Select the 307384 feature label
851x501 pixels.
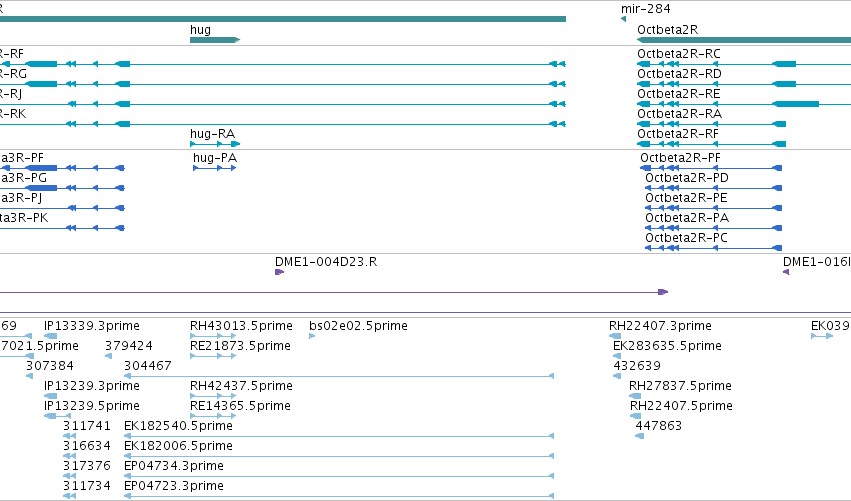pos(49,366)
